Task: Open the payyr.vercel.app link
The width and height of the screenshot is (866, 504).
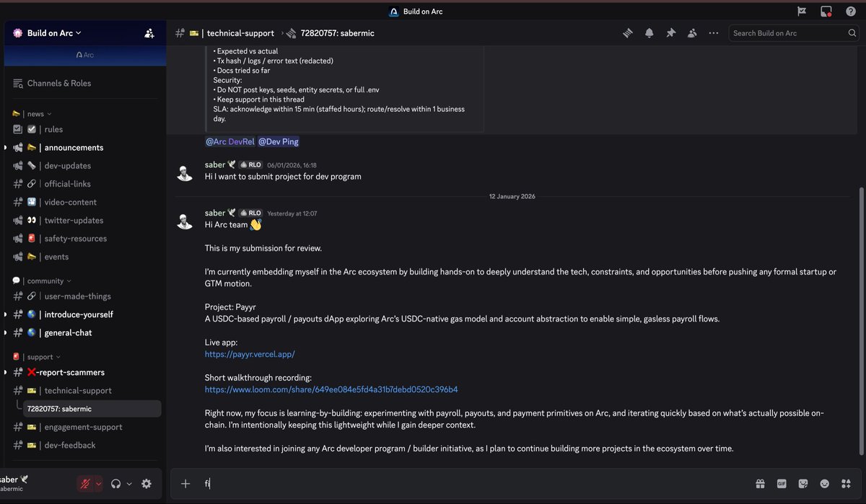Action: coord(250,354)
